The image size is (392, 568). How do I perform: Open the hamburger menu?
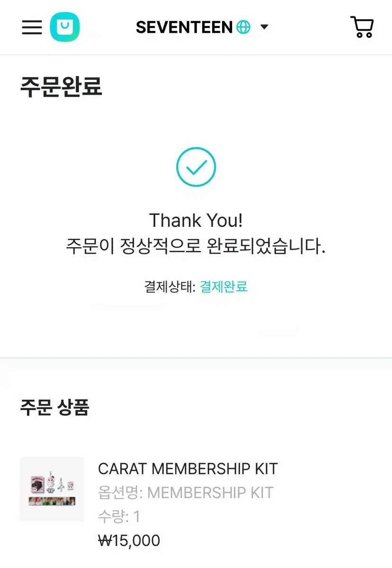[x=32, y=27]
